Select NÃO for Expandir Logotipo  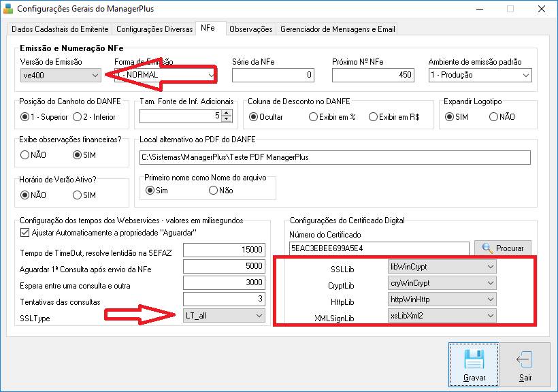[502, 117]
